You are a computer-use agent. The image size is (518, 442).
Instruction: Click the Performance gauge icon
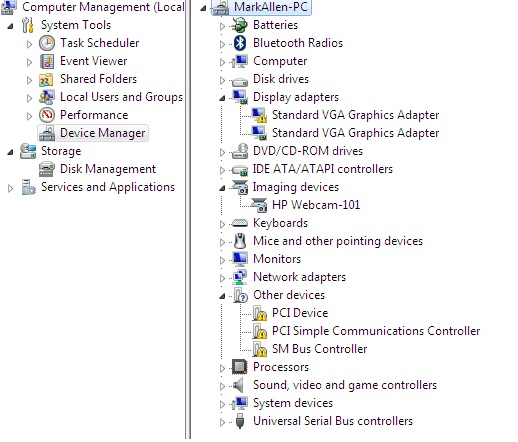click(x=47, y=115)
